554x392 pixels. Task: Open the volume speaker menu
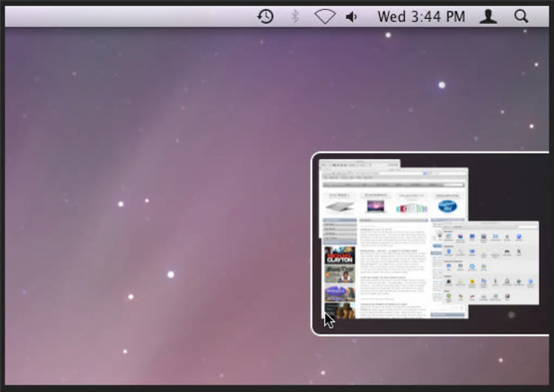coord(351,17)
